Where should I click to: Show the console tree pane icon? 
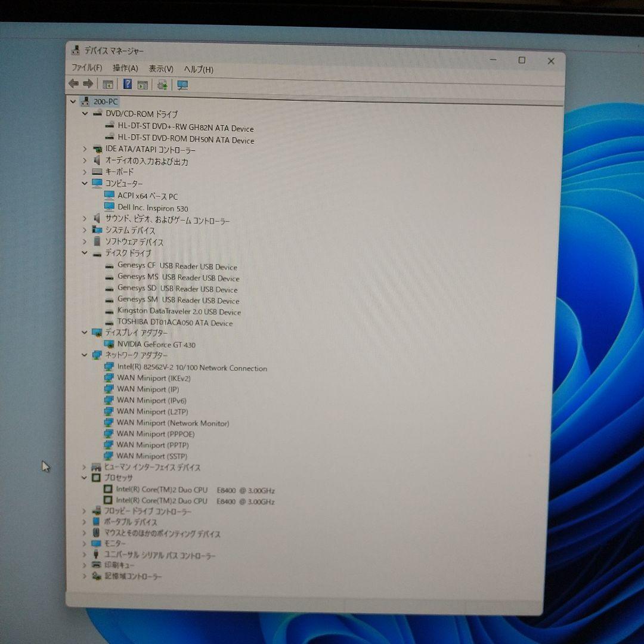coord(108,85)
